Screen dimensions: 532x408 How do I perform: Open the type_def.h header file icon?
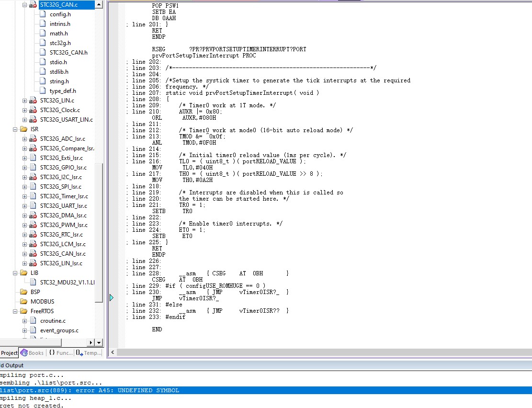(x=43, y=91)
